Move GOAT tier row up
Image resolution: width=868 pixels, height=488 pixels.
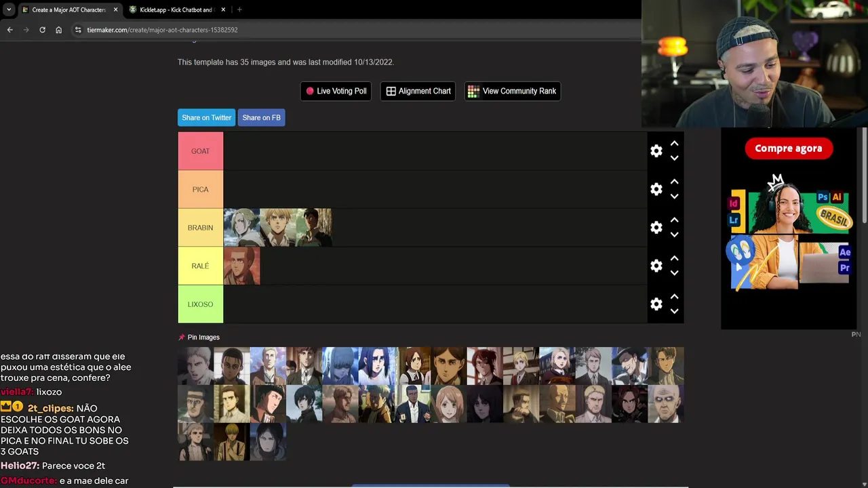pyautogui.click(x=674, y=144)
